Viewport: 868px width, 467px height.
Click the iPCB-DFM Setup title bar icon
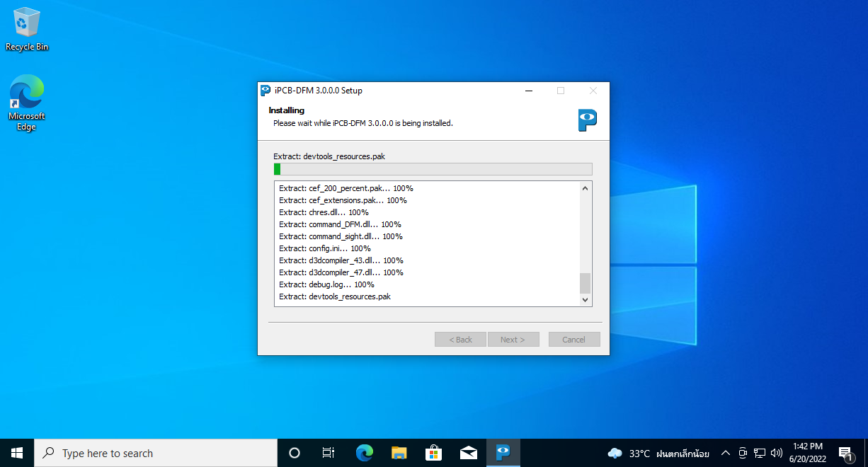pos(265,91)
